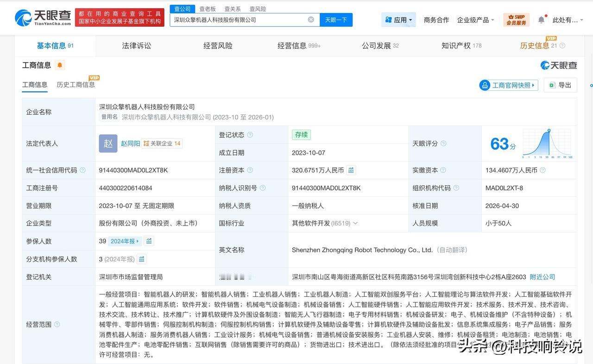Switch to 查关系 search tab
This screenshot has height=364, width=593.
[233, 9]
